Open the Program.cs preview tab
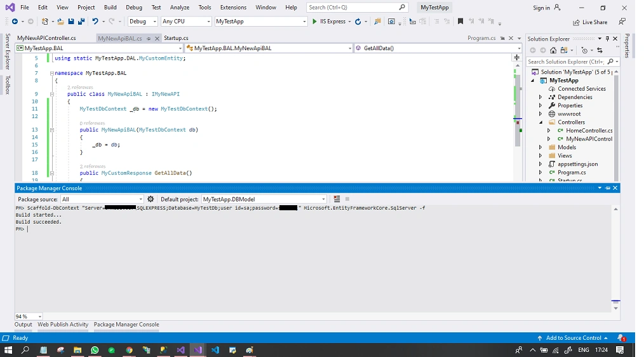 pyautogui.click(x=481, y=37)
